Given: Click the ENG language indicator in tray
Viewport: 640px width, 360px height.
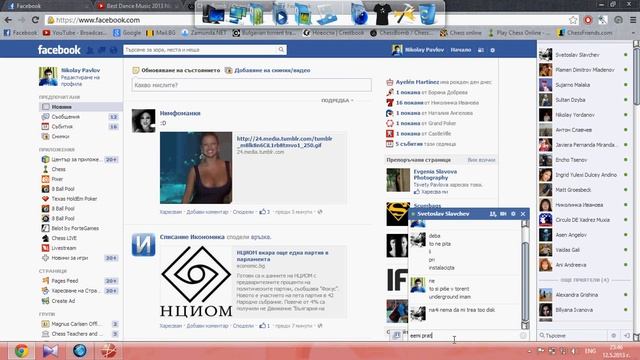Looking at the screenshot, I should pyautogui.click(x=590, y=351).
